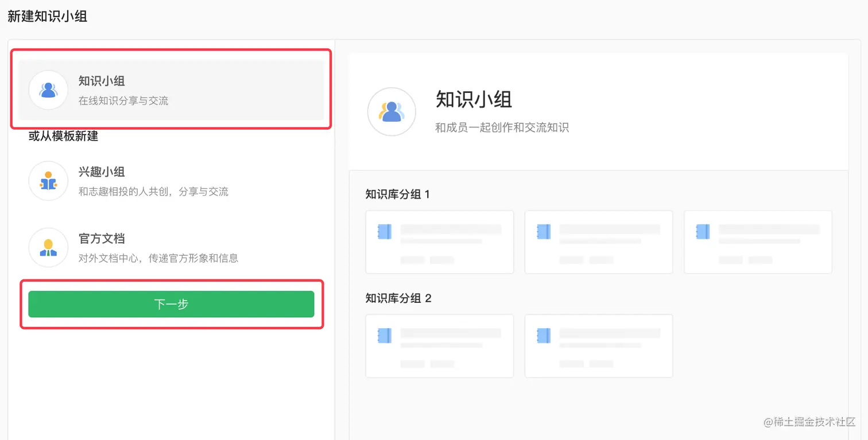Viewport: 868px width, 440px height.
Task: Choose the 官方文档 template
Action: (x=171, y=247)
